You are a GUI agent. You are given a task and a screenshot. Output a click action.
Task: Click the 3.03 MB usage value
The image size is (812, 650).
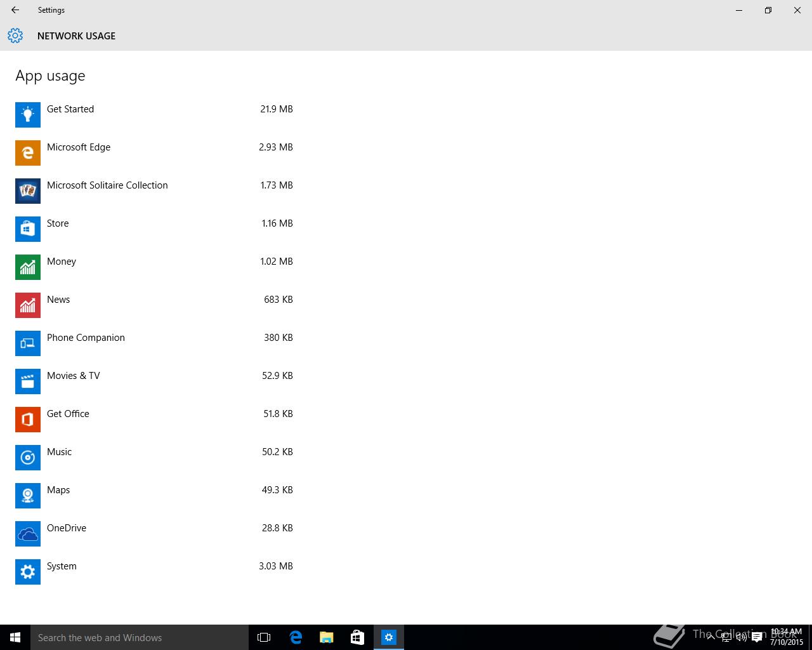coord(276,566)
